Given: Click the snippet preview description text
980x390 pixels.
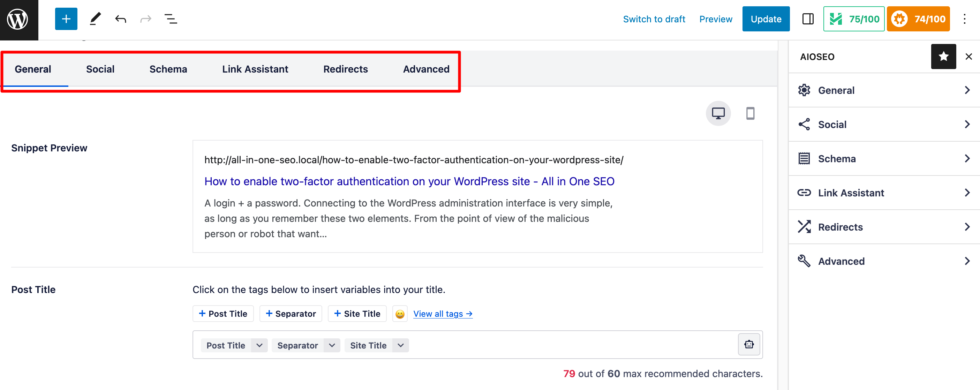Looking at the screenshot, I should point(408,218).
